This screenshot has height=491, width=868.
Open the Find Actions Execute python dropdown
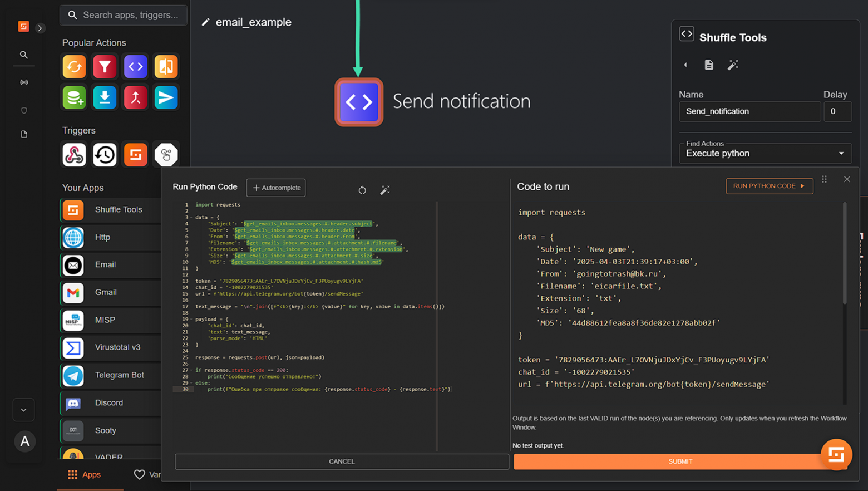[765, 153]
